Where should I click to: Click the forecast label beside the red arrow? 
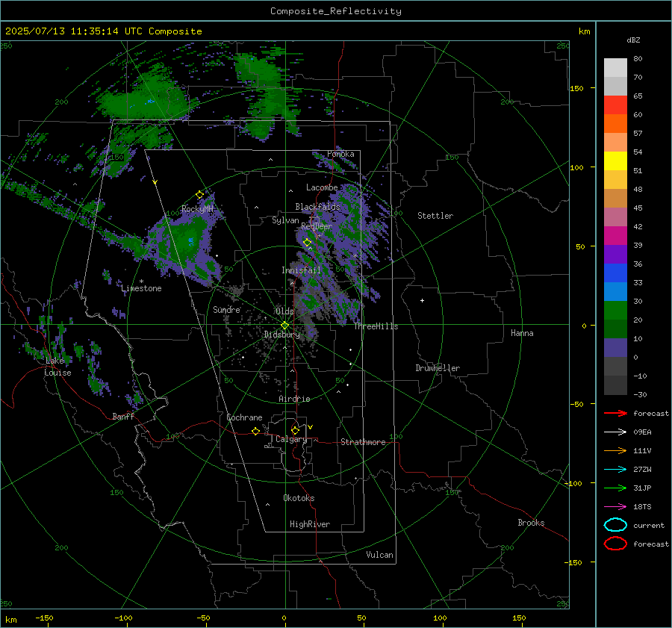pyautogui.click(x=651, y=413)
